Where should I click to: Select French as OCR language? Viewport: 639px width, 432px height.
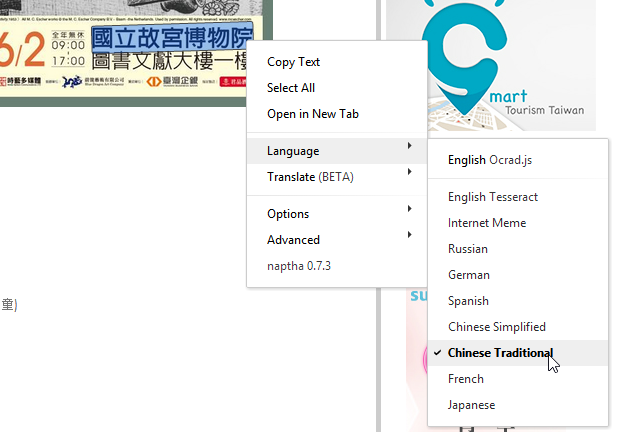[x=518, y=379]
